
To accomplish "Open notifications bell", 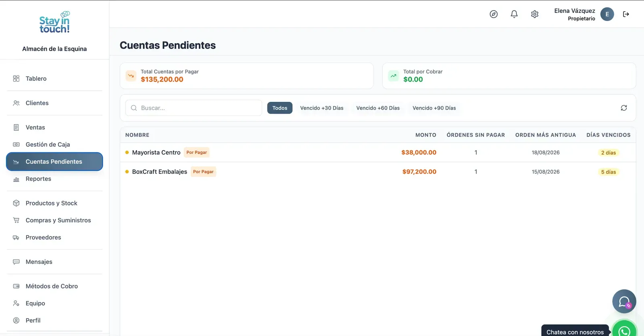I will click(x=514, y=14).
